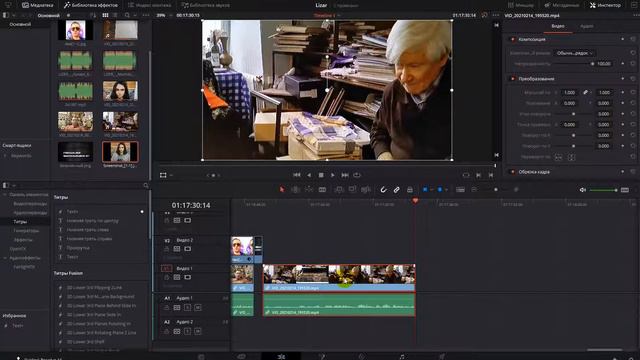Open the flag color dropdown in toolbar
Image resolution: width=640 pixels, height=360 pixels.
[x=431, y=190]
